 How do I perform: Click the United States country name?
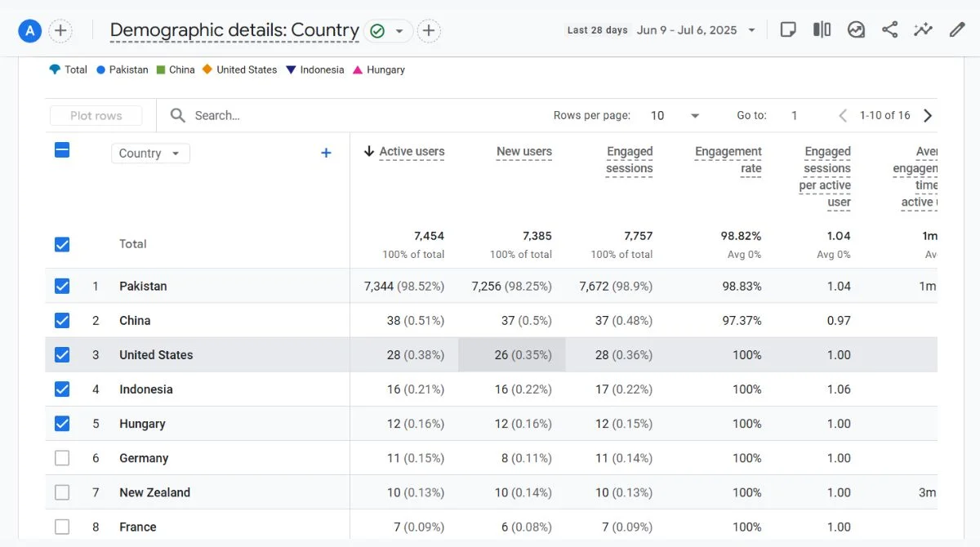point(156,355)
